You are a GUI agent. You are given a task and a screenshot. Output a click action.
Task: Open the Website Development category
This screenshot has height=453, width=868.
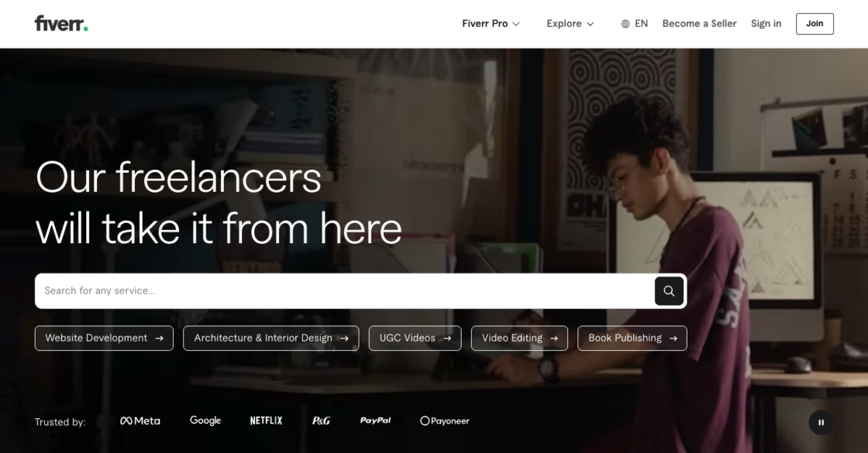[104, 338]
